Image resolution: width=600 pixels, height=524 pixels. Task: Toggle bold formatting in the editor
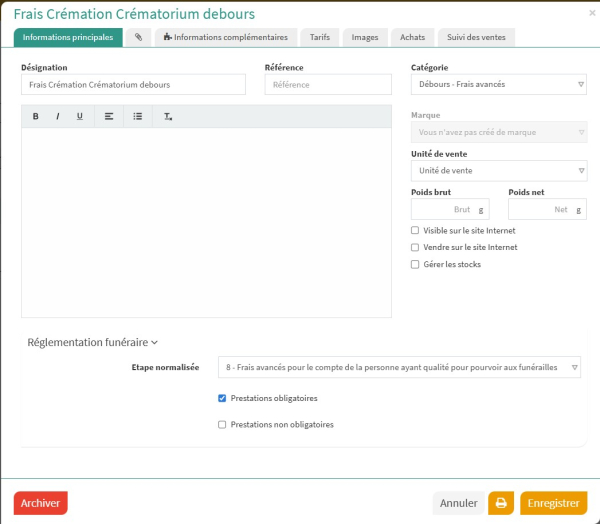click(36, 116)
